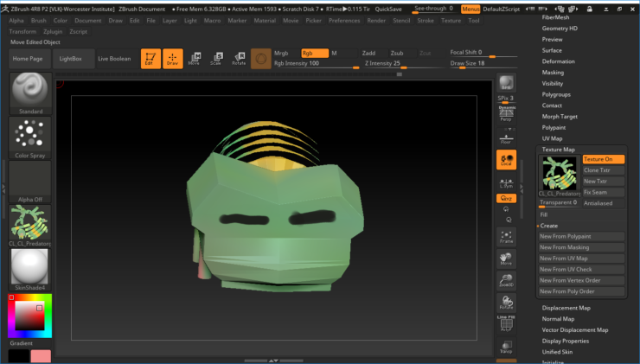640x364 pixels.
Task: Click the Scale gizmo icon
Action: click(216, 59)
